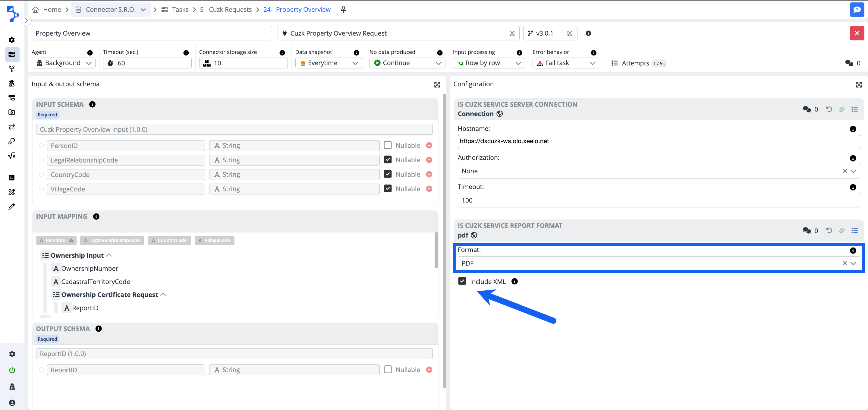Viewport: 868px width, 410px height.
Task: Click the red close button
Action: coord(857,33)
